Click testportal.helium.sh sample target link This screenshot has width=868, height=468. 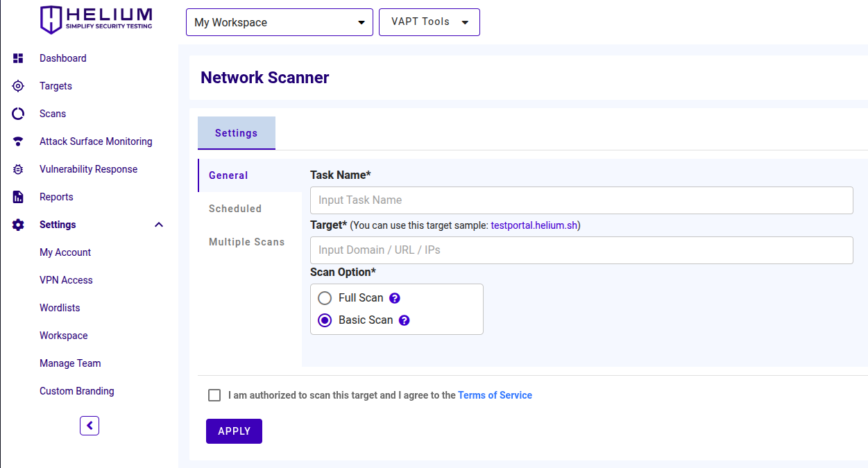pyautogui.click(x=534, y=225)
